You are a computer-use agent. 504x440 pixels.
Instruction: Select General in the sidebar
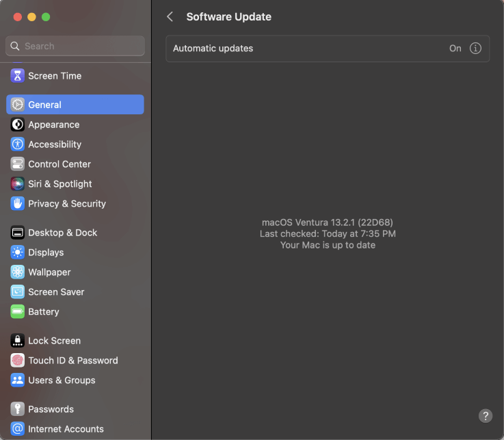[75, 105]
